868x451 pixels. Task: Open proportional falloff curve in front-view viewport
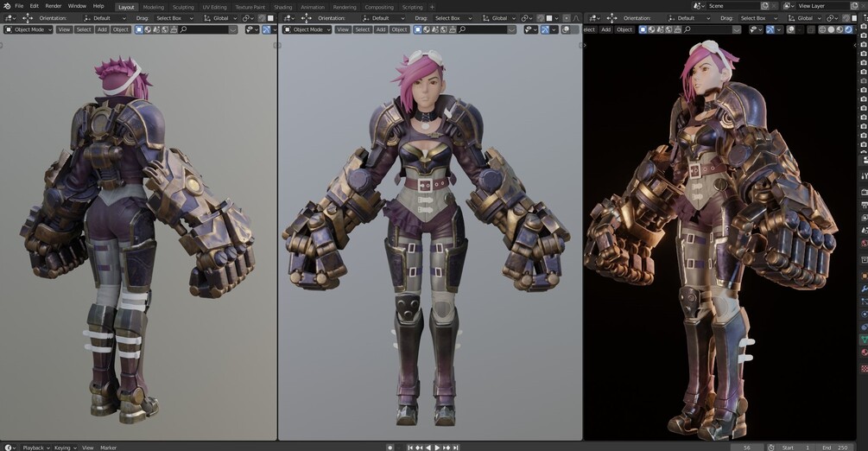[x=576, y=18]
